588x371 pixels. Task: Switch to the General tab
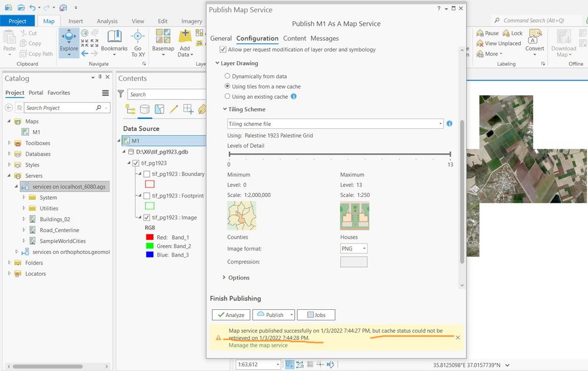click(x=221, y=38)
